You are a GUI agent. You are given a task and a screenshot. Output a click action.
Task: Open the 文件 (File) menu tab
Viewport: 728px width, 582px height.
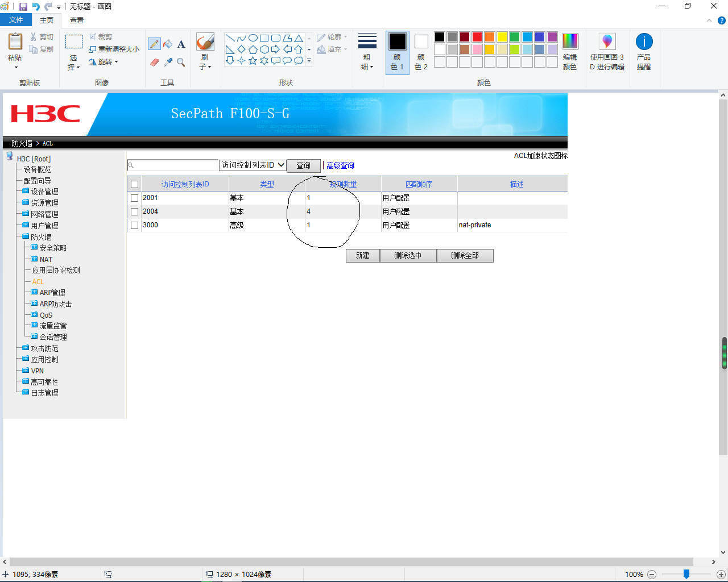pos(16,20)
